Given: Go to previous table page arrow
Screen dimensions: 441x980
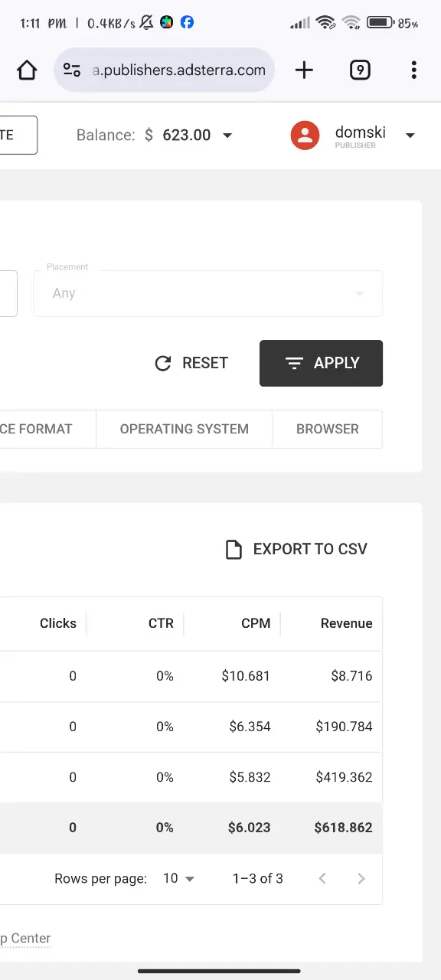Looking at the screenshot, I should [x=322, y=878].
